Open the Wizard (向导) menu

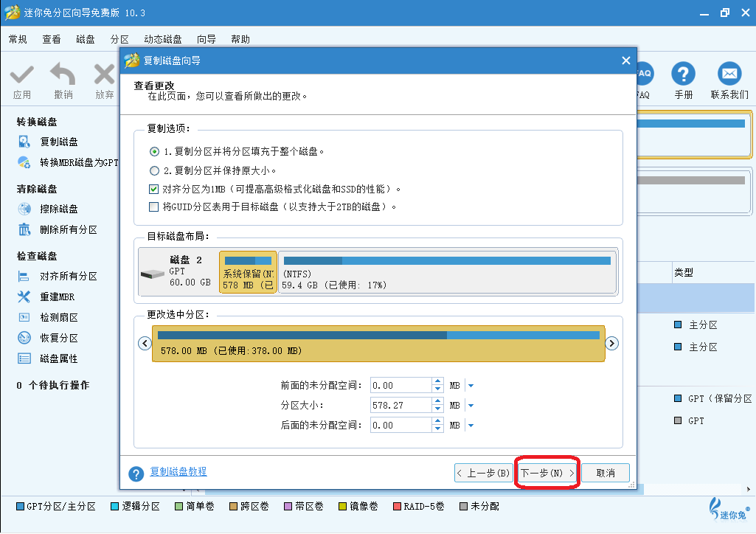[207, 39]
